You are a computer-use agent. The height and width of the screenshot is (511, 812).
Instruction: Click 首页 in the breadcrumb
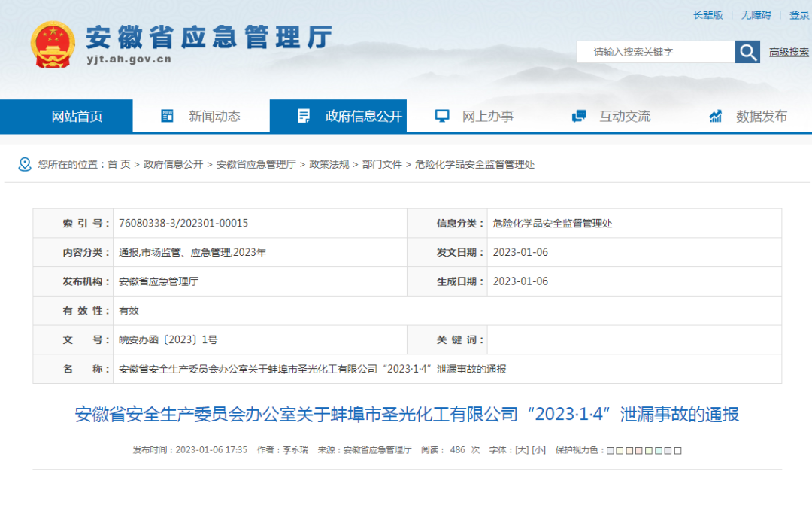119,164
